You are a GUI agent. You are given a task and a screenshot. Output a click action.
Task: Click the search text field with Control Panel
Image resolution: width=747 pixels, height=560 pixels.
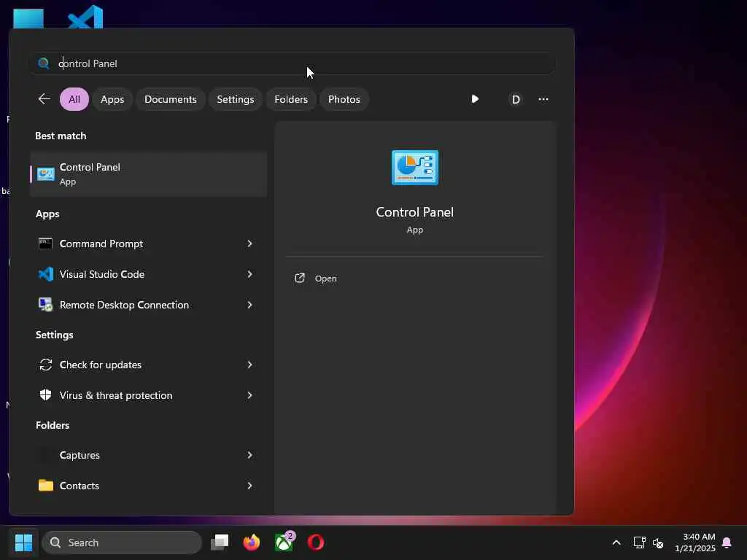[292, 63]
